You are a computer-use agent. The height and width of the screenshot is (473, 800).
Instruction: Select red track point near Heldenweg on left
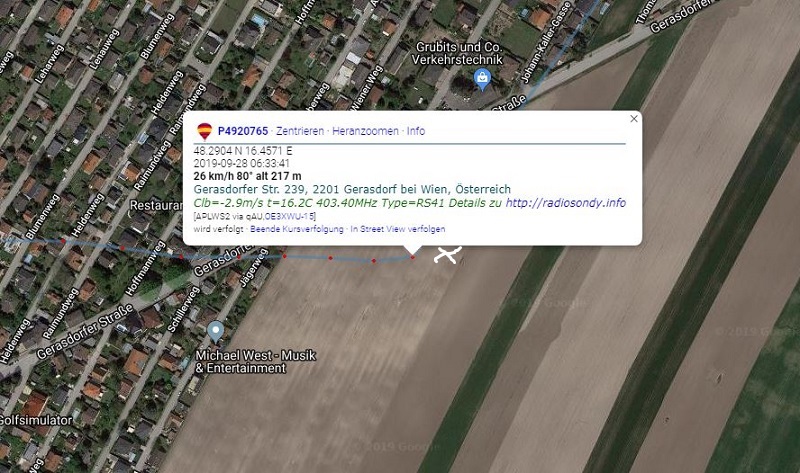64,240
